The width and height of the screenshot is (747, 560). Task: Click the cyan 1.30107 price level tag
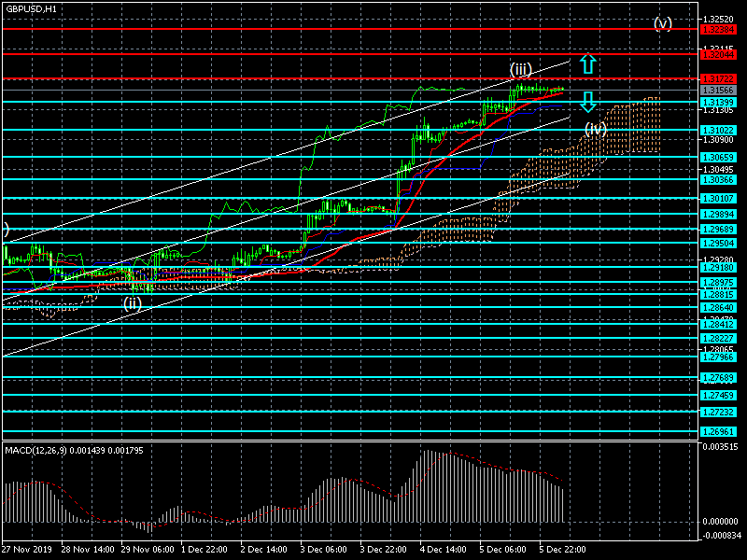[718, 199]
